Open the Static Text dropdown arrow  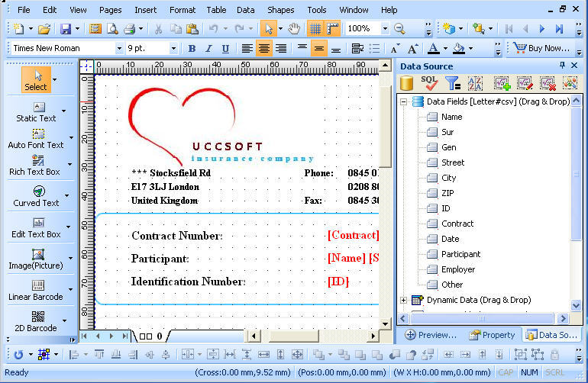(63, 111)
